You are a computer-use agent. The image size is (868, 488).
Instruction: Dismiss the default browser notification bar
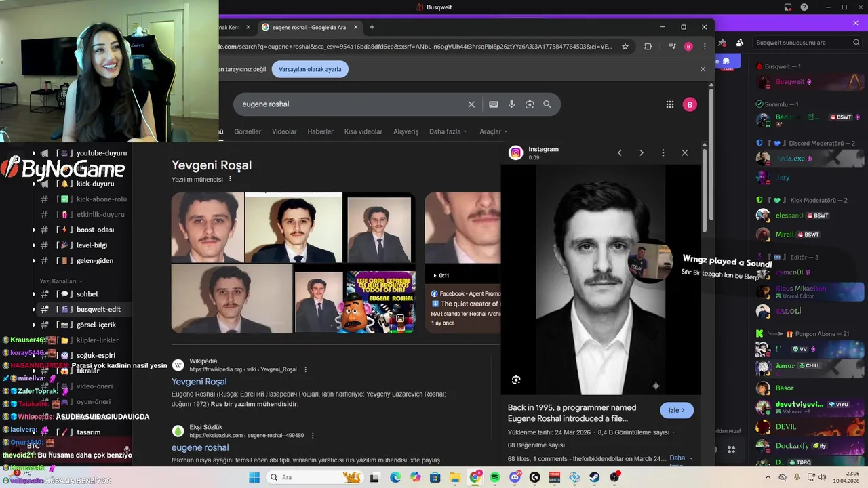tap(703, 69)
